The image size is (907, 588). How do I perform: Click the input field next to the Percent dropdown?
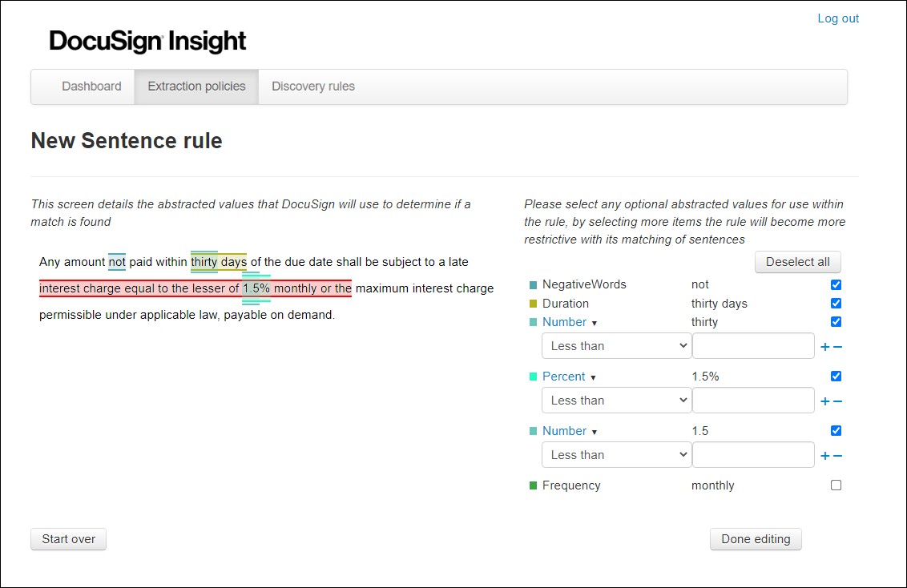[x=753, y=400]
